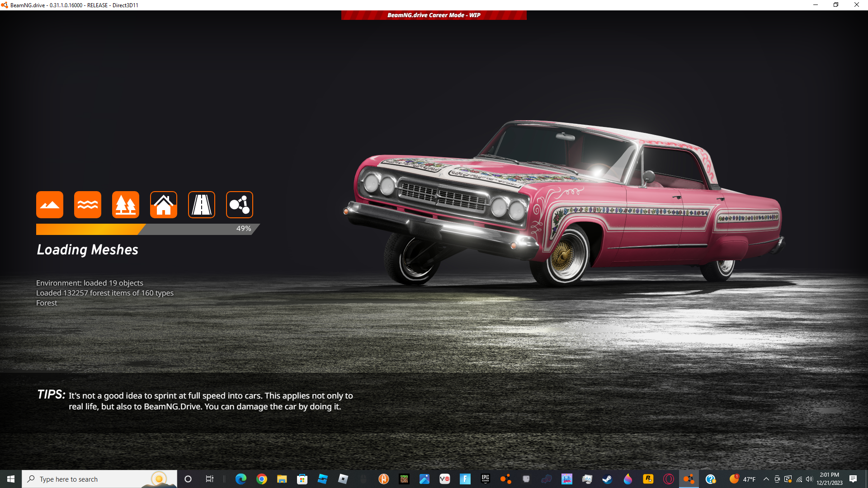Open the notification action center
The image size is (868, 488).
pyautogui.click(x=853, y=479)
